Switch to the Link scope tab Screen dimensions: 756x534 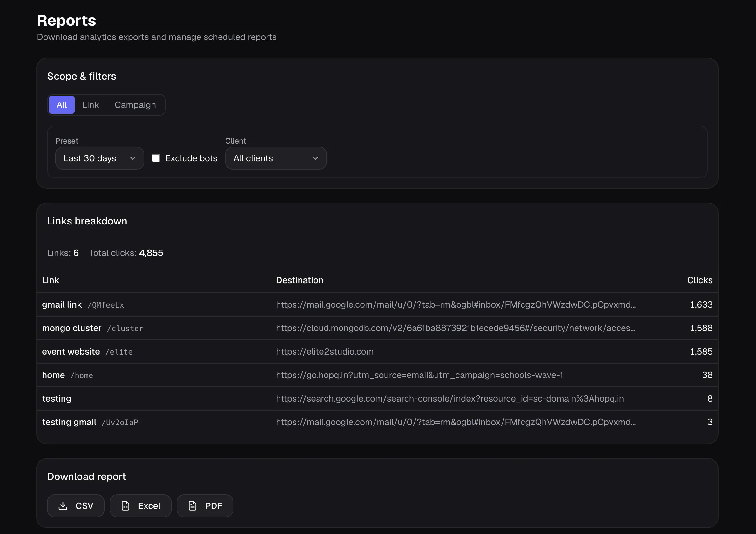click(91, 105)
